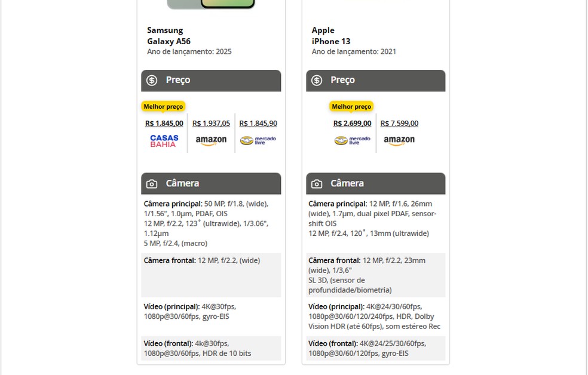The image size is (588, 375).
Task: Click the camera icon on iPhone 13 Câmera header
Action: pos(316,183)
